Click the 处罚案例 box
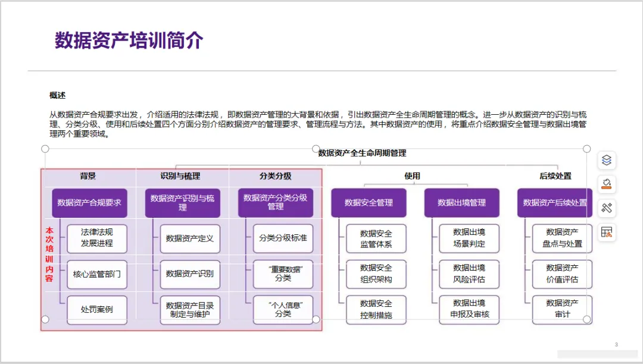This screenshot has height=364, width=643. 97,310
